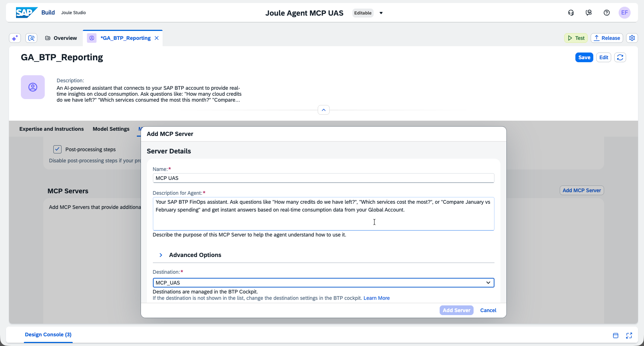Click Add MCP Server button in background
Image resolution: width=644 pixels, height=346 pixels.
(582, 190)
